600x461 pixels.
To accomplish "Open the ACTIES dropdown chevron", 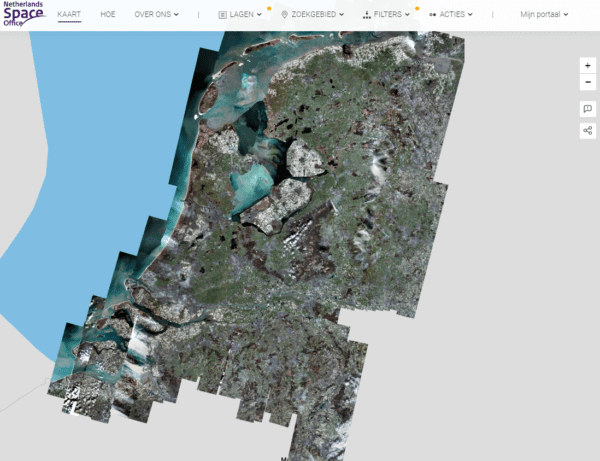I will click(470, 15).
